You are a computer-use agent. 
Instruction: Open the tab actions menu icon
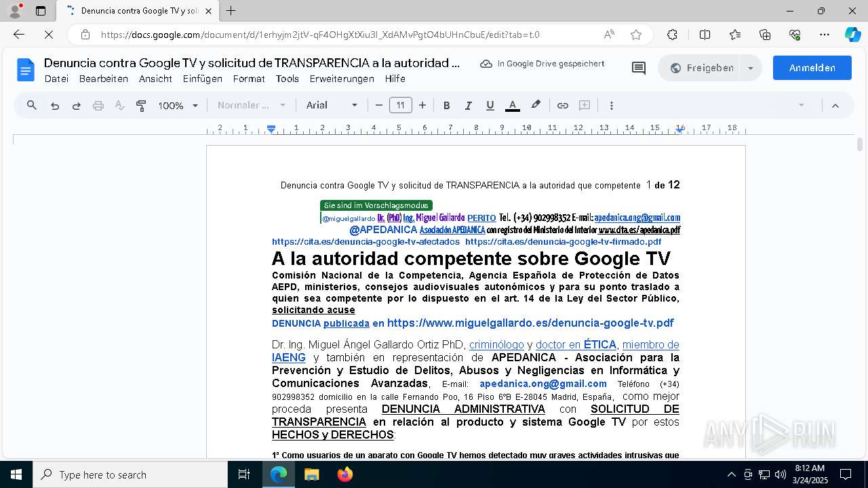click(x=41, y=11)
